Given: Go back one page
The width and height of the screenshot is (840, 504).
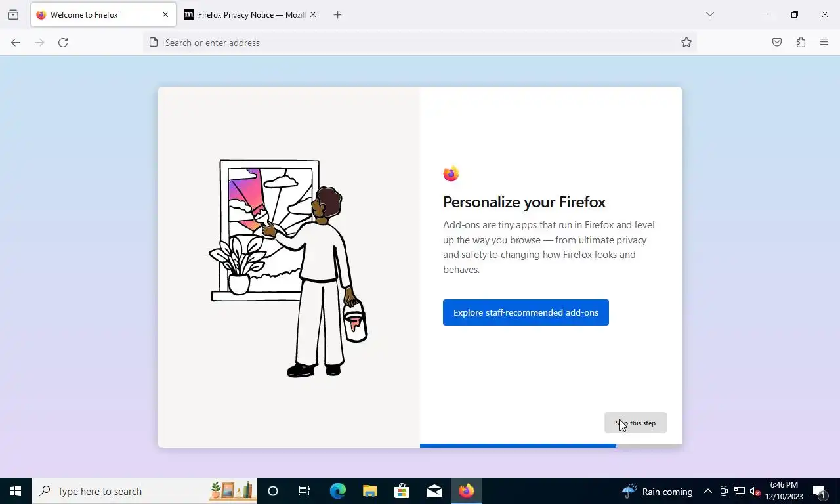Looking at the screenshot, I should 16,43.
